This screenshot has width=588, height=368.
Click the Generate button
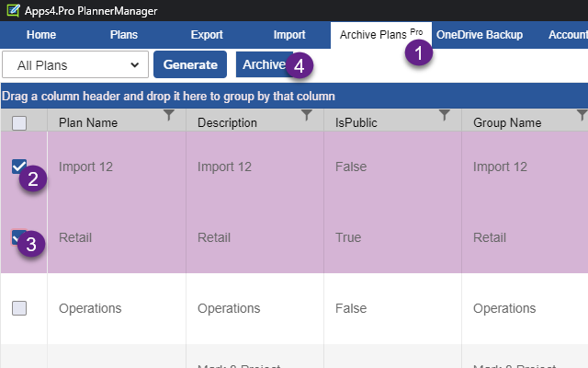(x=190, y=64)
